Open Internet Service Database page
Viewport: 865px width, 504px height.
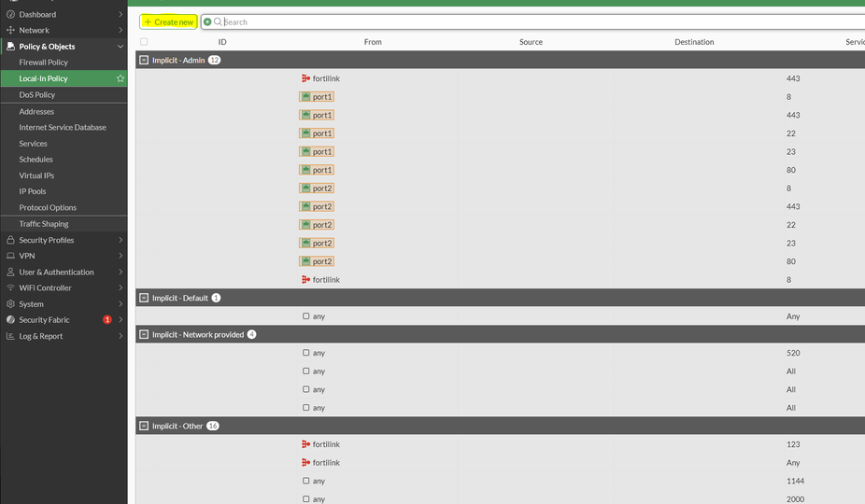[64, 127]
